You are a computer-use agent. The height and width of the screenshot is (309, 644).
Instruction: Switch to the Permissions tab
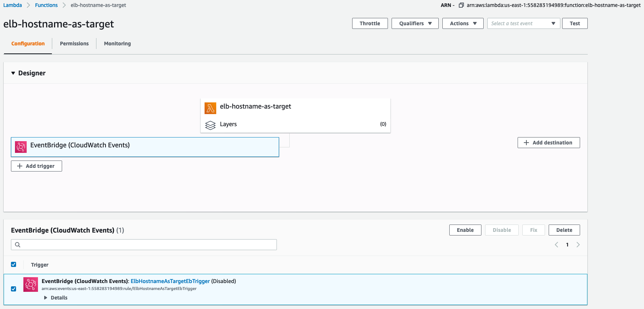coord(74,44)
